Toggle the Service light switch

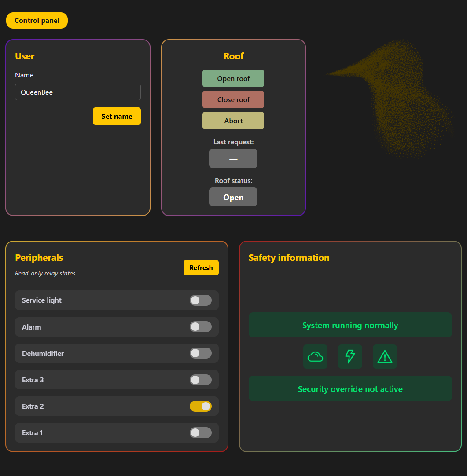201,300
